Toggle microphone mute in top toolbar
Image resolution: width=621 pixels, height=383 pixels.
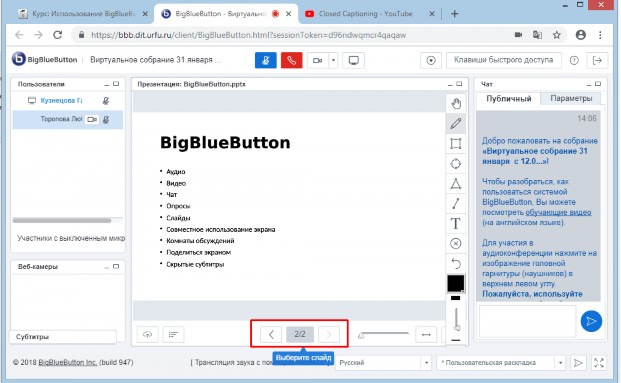(266, 61)
